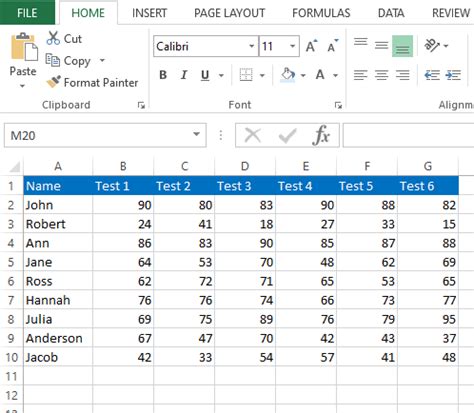Apply the borders icon
This screenshot has height=413, width=474.
246,75
